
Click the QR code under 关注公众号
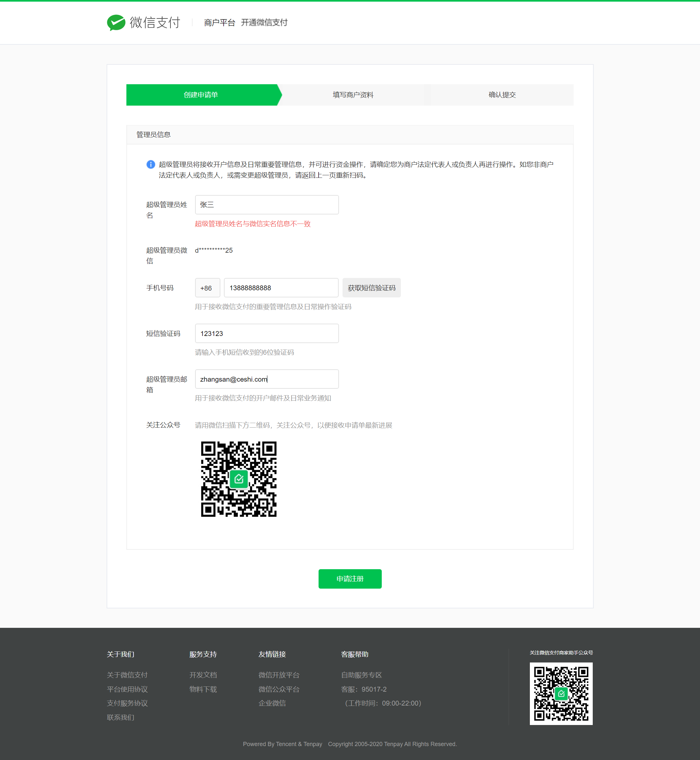[x=239, y=479]
